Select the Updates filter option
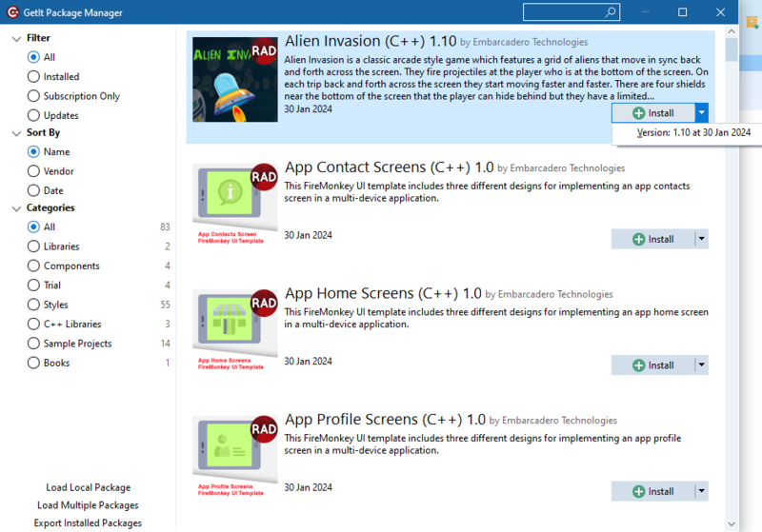The width and height of the screenshot is (762, 532). (33, 115)
